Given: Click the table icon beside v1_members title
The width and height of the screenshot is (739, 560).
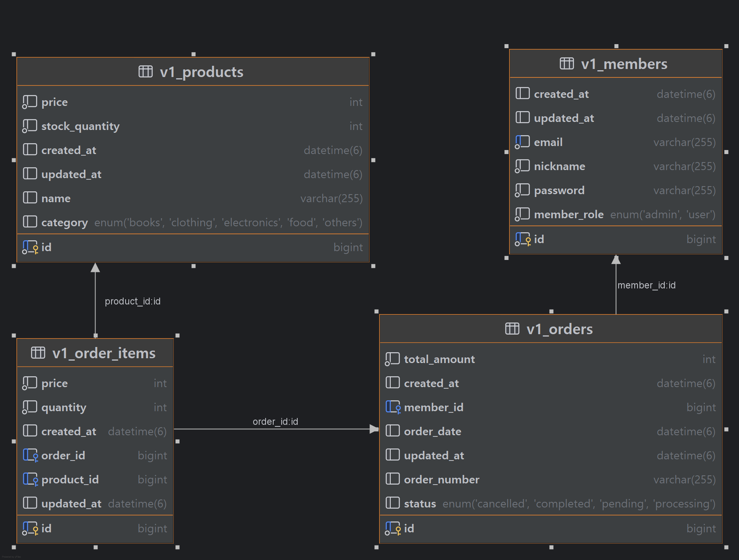Looking at the screenshot, I should [x=567, y=64].
